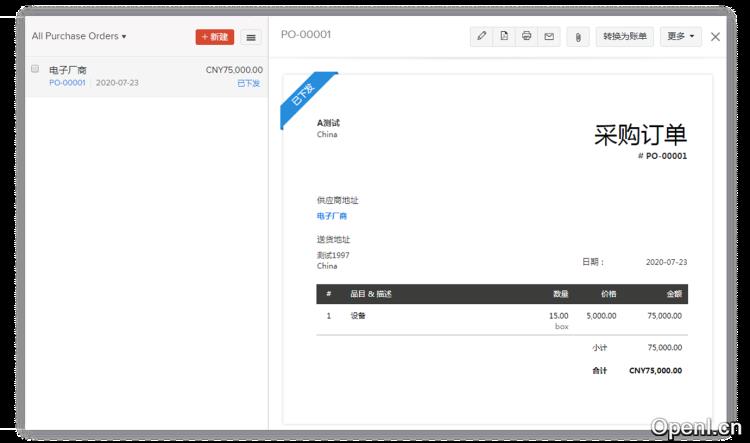Click the 75,000.00 amount in item row
Screen dimensions: 750x443
[665, 316]
